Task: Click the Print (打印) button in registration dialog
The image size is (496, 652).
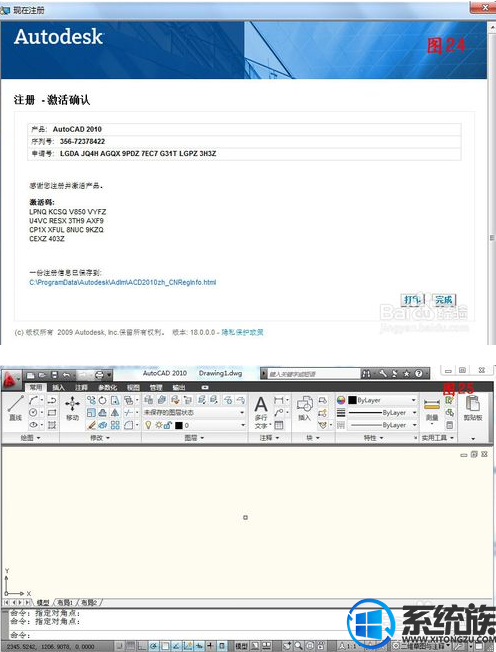Action: point(412,299)
